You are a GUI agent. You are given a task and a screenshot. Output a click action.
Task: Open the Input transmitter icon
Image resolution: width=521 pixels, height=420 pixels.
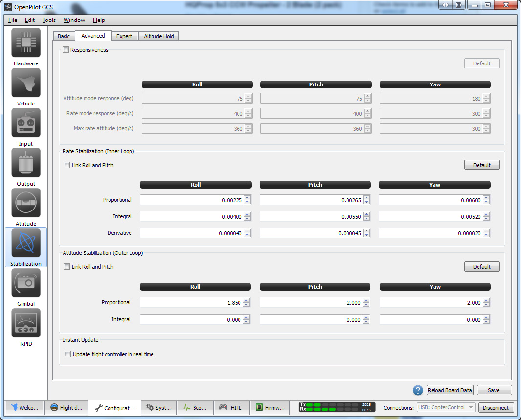pyautogui.click(x=26, y=123)
